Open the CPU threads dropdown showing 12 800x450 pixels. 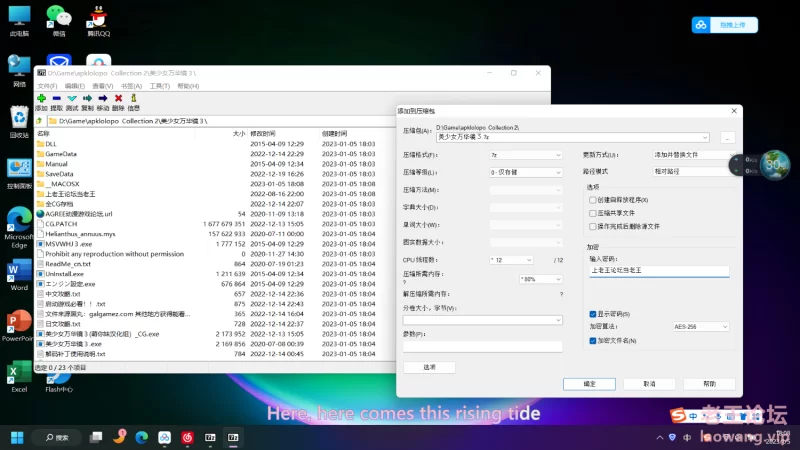[x=511, y=260]
